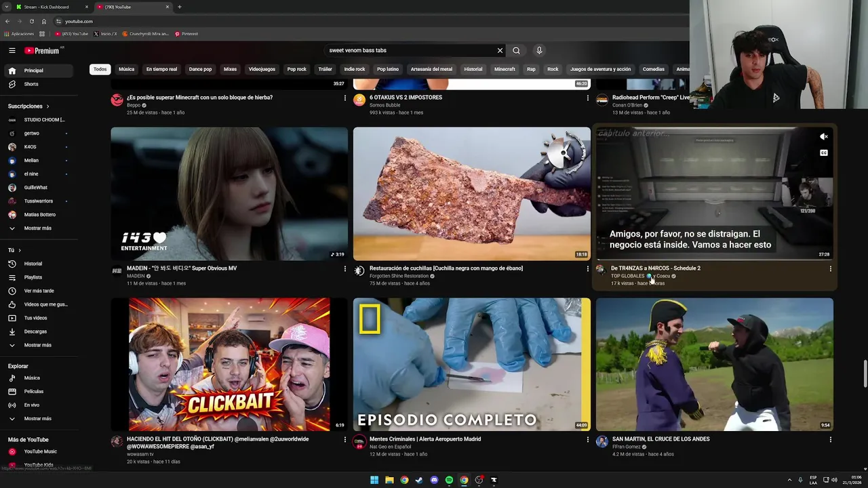Viewport: 868px width, 488px height.
Task: Open the Tussiwarriors subscription channel
Action: [x=38, y=201]
